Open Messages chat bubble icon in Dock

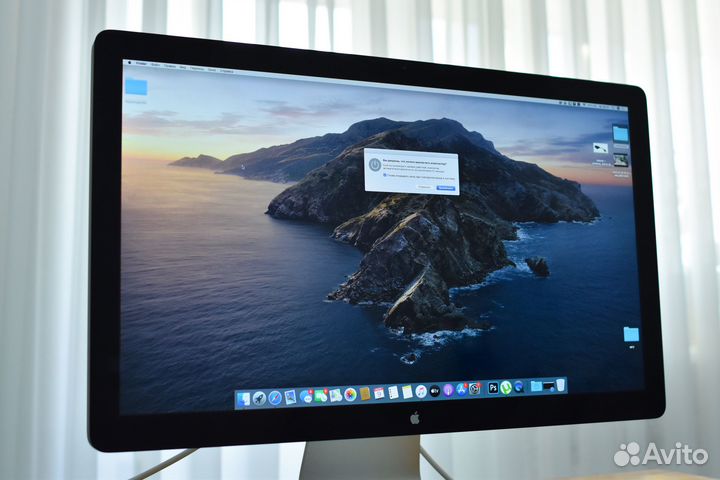coord(305,396)
